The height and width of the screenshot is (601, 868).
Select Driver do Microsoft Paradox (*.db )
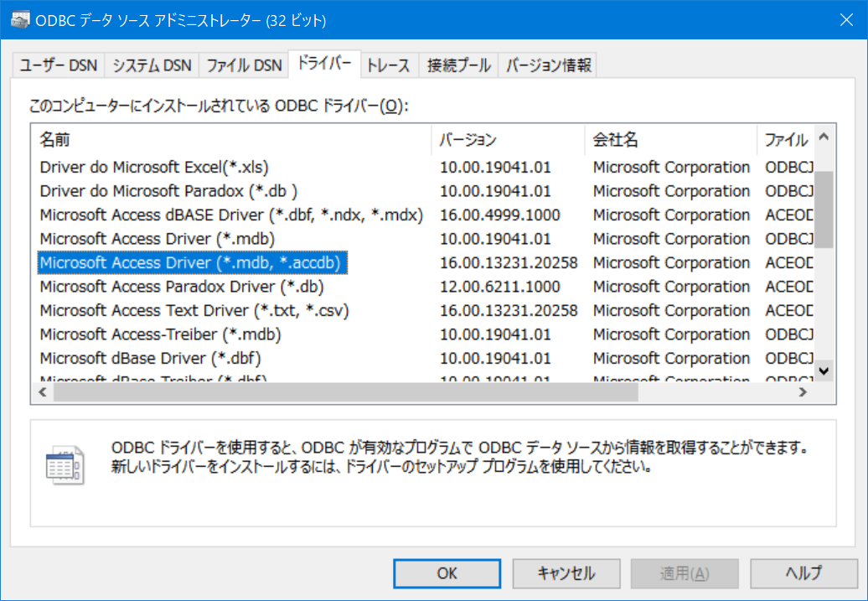(168, 191)
